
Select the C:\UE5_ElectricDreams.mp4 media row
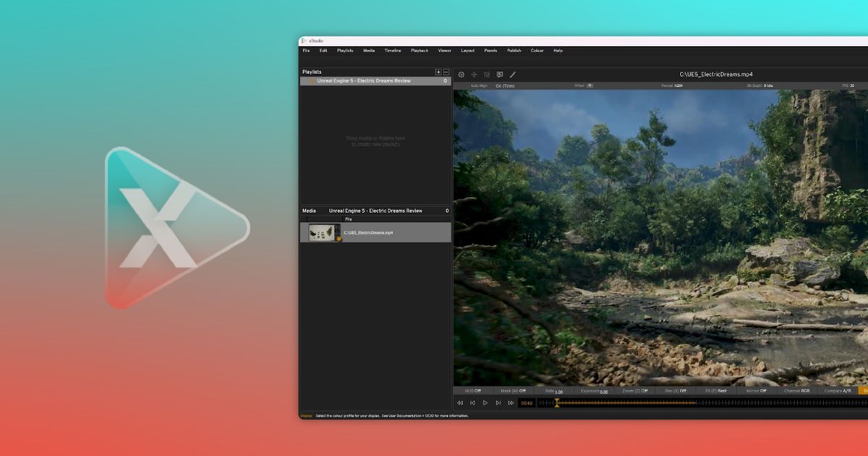[x=375, y=232]
